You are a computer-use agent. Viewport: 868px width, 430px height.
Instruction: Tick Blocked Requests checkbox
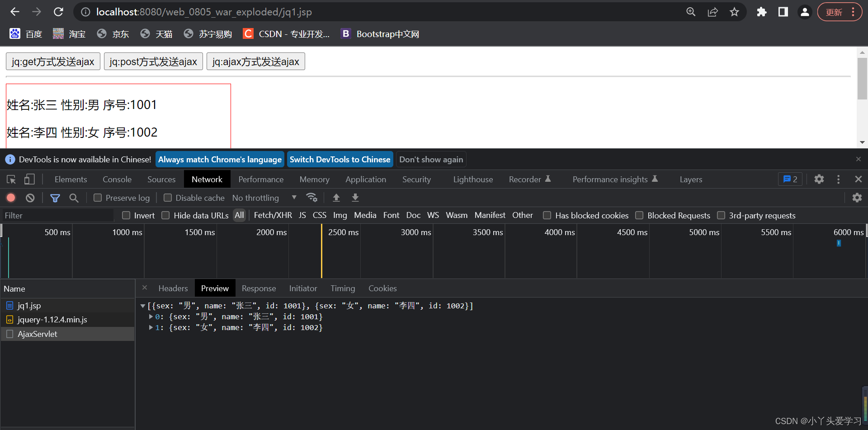tap(639, 215)
